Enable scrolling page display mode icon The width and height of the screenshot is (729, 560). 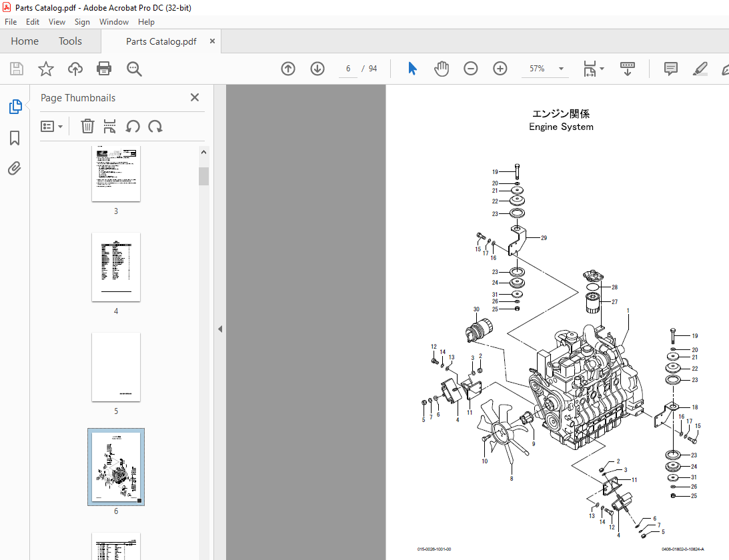click(628, 69)
